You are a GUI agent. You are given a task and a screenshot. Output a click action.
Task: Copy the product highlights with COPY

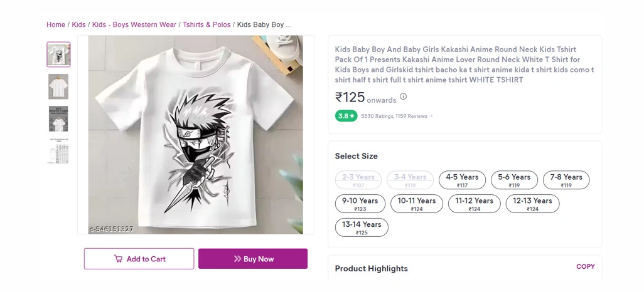585,266
